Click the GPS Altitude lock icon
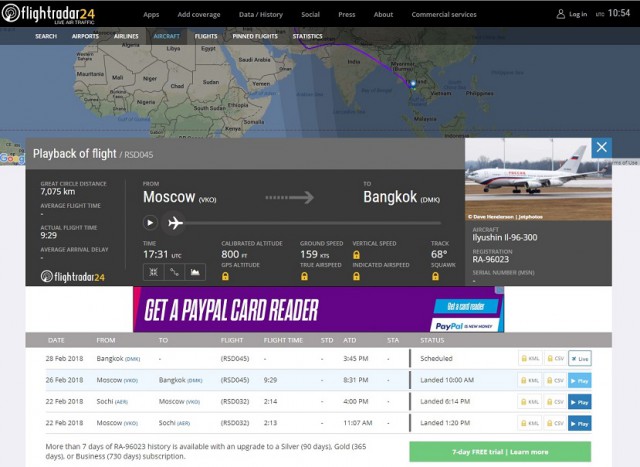640x467 pixels. (225, 276)
